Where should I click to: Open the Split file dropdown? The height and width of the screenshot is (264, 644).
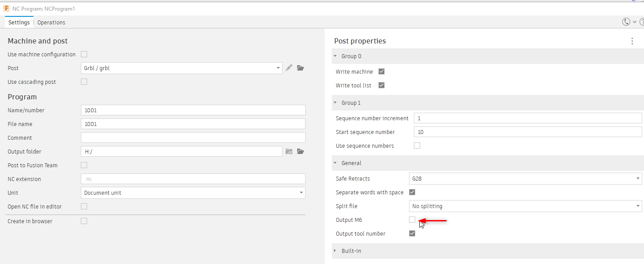coord(525,206)
